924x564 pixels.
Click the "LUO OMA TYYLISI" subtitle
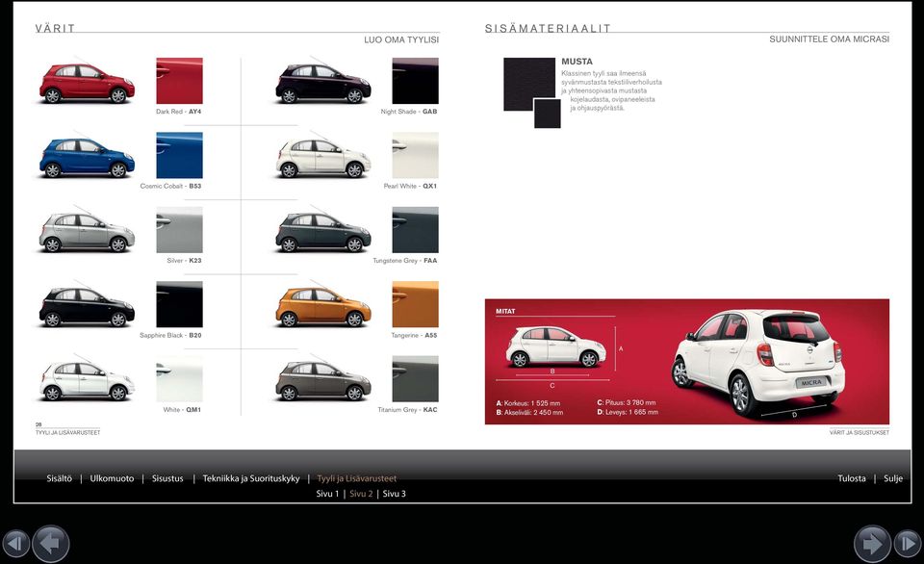click(x=401, y=39)
